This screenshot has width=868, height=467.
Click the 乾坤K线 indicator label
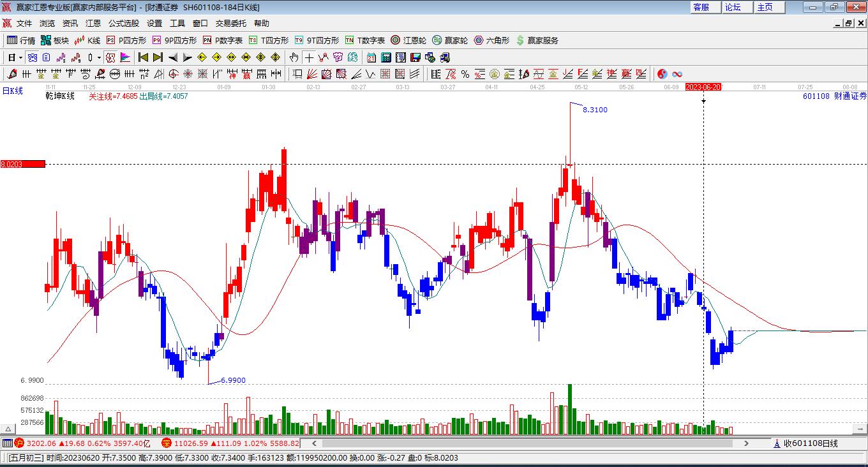[x=60, y=96]
